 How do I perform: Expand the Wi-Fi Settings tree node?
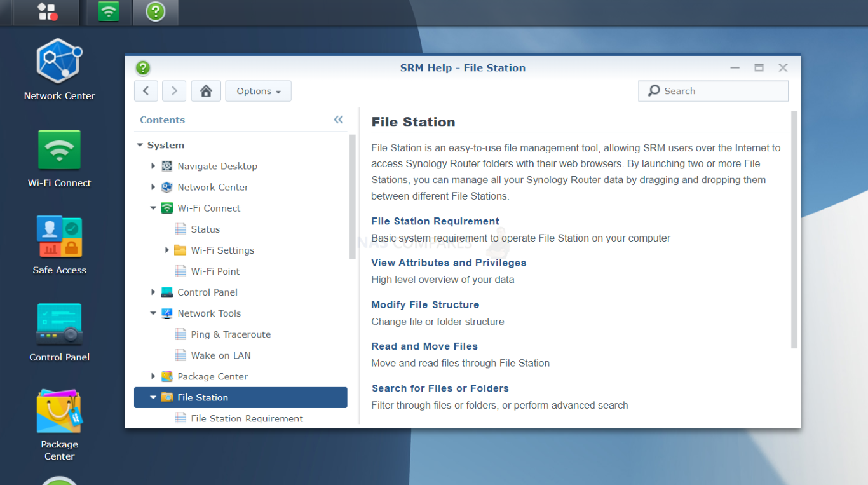pos(166,250)
